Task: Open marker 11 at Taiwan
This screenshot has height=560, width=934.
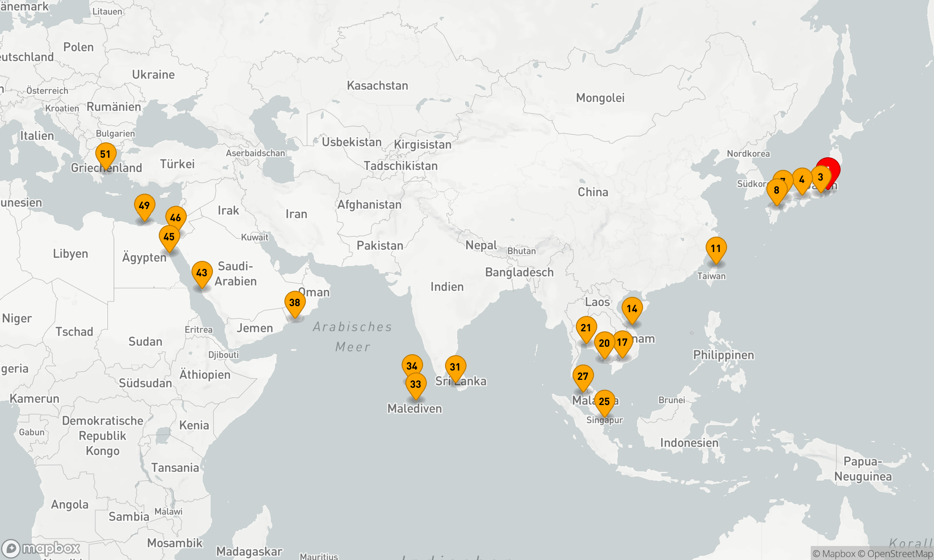Action: [716, 249]
